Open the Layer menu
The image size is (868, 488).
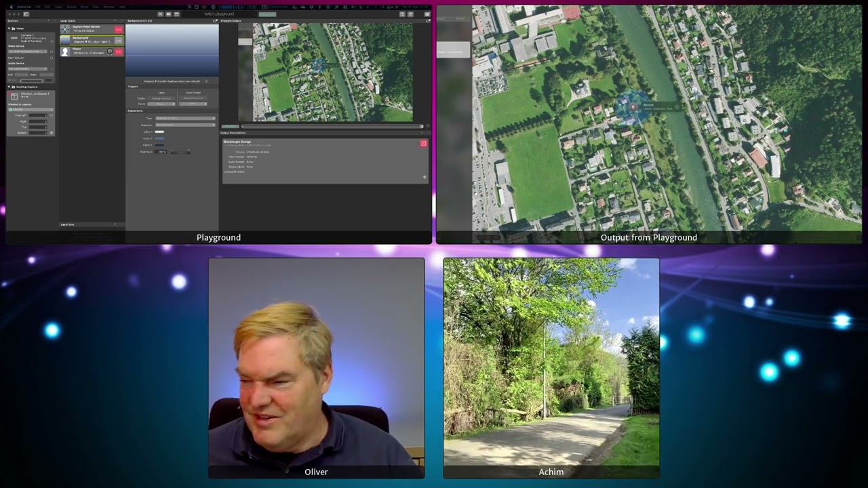pyautogui.click(x=58, y=7)
